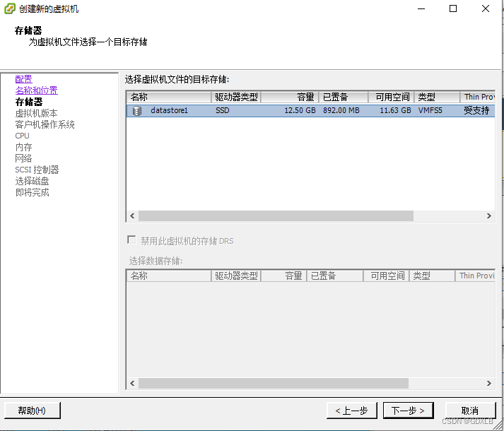Click the SSD drive type cell
Viewport: 504px width, 431px height.
pyautogui.click(x=223, y=110)
